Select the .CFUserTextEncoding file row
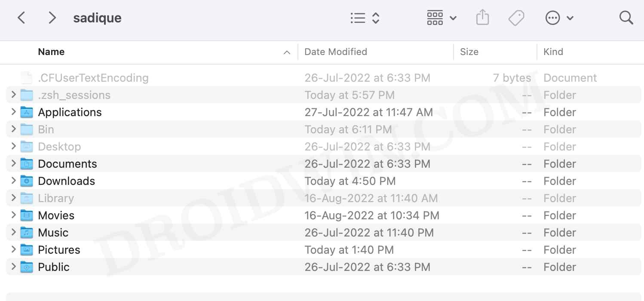 click(93, 78)
